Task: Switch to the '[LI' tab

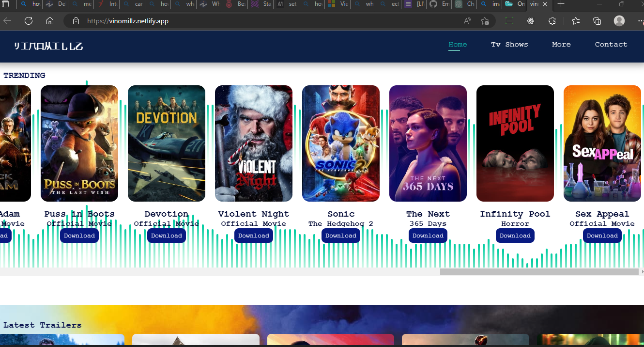Action: (414, 4)
